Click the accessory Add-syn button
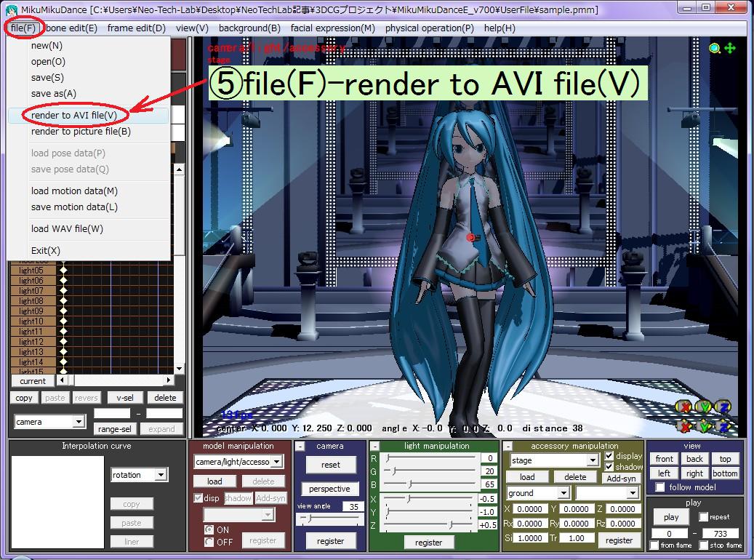Viewport: 754px width, 560px height. [x=621, y=479]
